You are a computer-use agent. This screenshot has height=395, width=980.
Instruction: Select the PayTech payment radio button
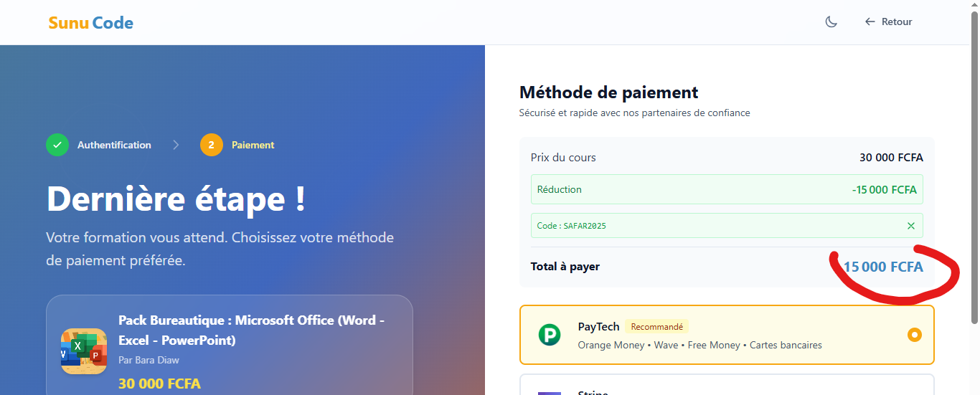click(914, 335)
